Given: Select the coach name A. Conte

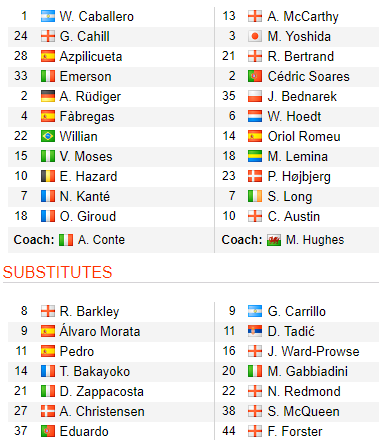Looking at the screenshot, I should (101, 240).
